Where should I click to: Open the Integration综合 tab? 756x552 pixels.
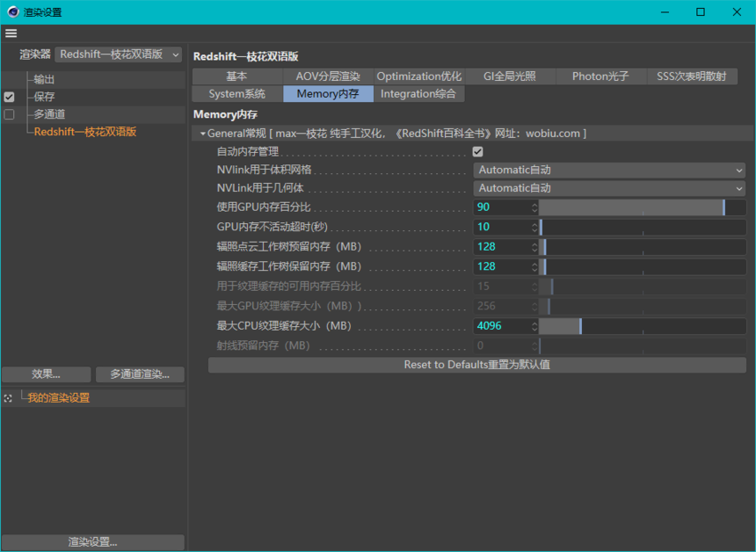point(419,93)
